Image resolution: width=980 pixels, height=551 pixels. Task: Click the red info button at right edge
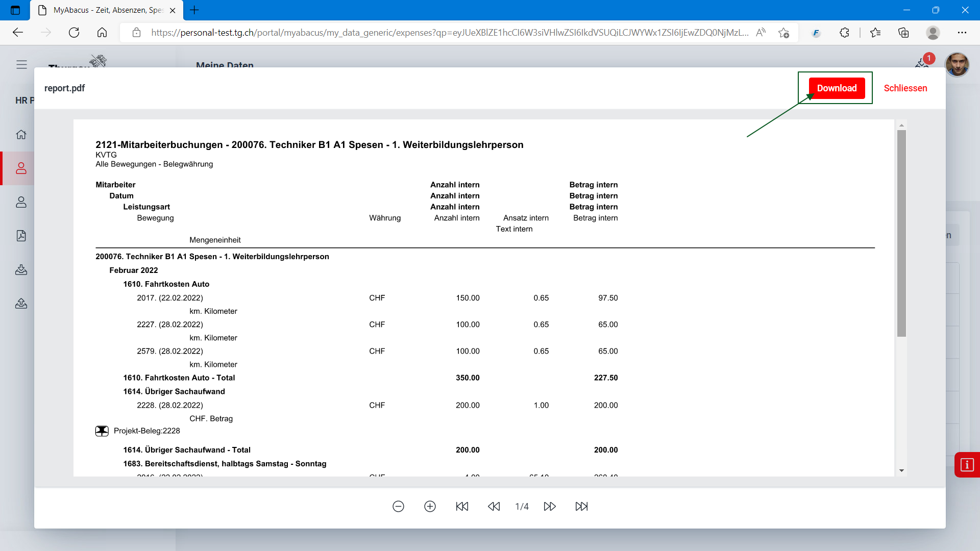point(967,465)
